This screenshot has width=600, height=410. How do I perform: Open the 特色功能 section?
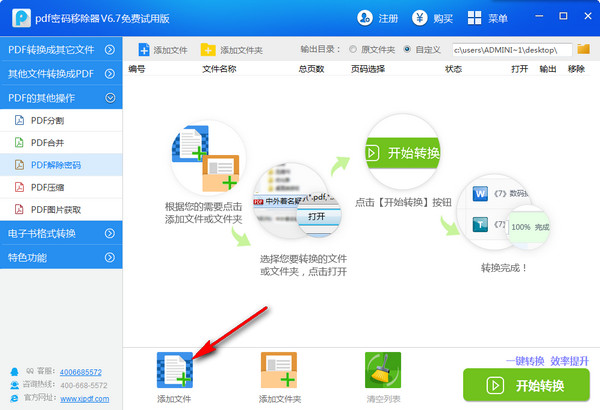(x=61, y=257)
